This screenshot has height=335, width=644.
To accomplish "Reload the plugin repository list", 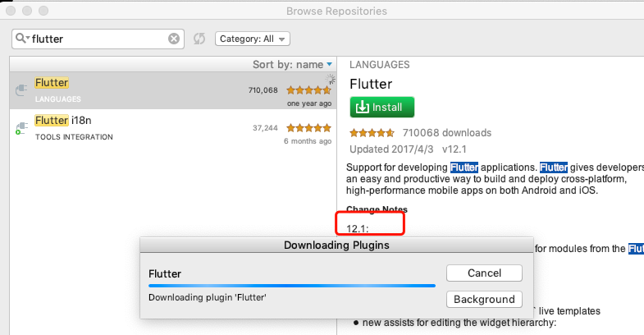I will coord(199,39).
